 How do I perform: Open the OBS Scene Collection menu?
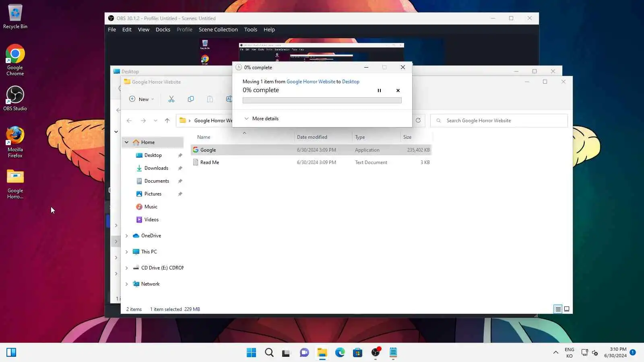click(x=218, y=29)
